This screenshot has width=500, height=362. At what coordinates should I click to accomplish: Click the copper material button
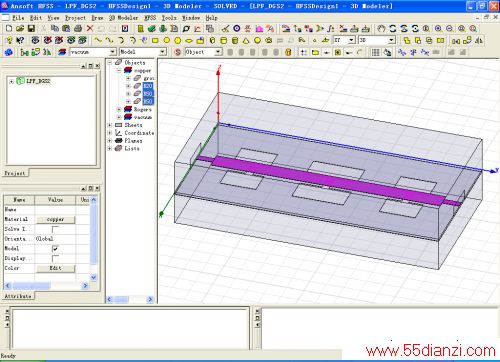(x=56, y=219)
